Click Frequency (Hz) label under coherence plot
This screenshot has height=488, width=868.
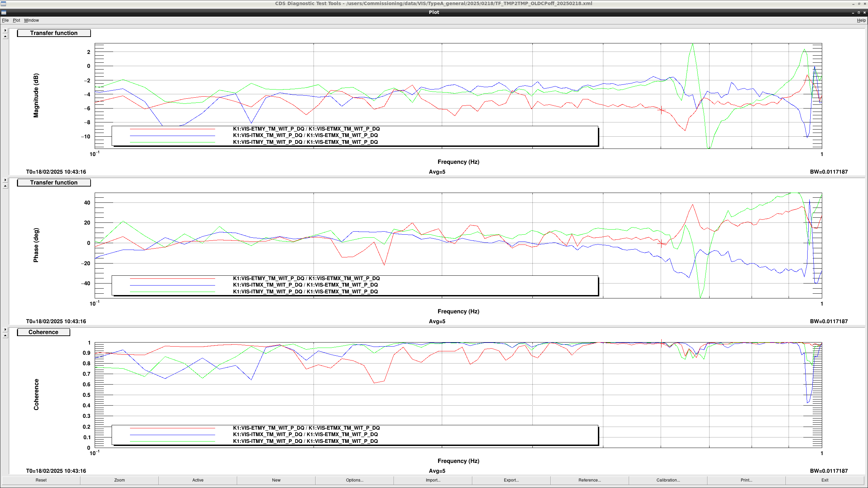click(458, 461)
